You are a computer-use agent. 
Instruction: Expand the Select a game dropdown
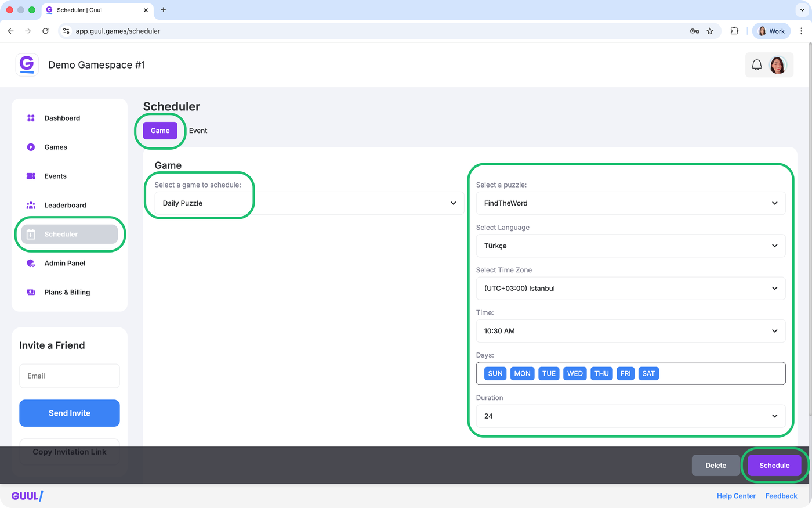[310, 203]
